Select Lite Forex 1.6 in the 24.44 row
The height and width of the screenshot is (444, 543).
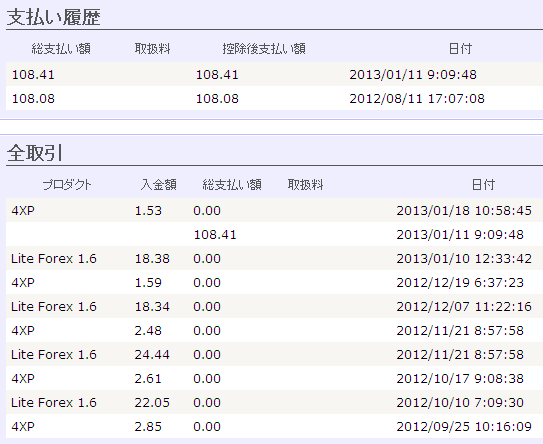54,355
